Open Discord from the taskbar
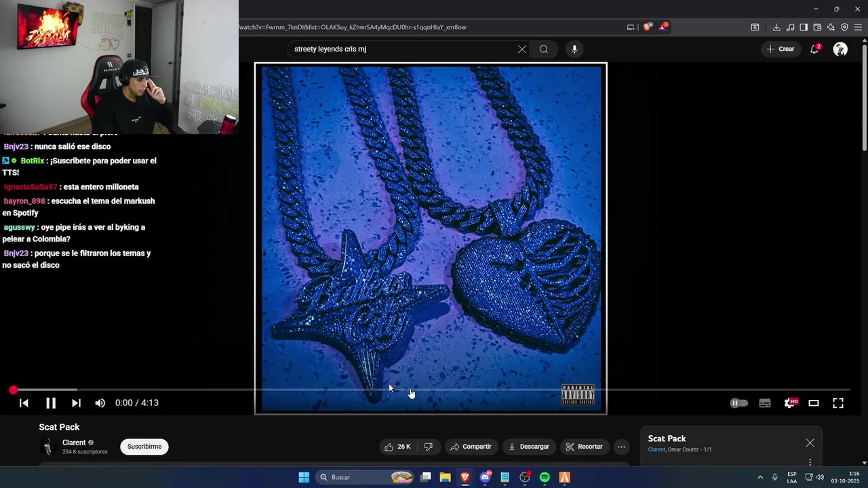 tap(485, 477)
